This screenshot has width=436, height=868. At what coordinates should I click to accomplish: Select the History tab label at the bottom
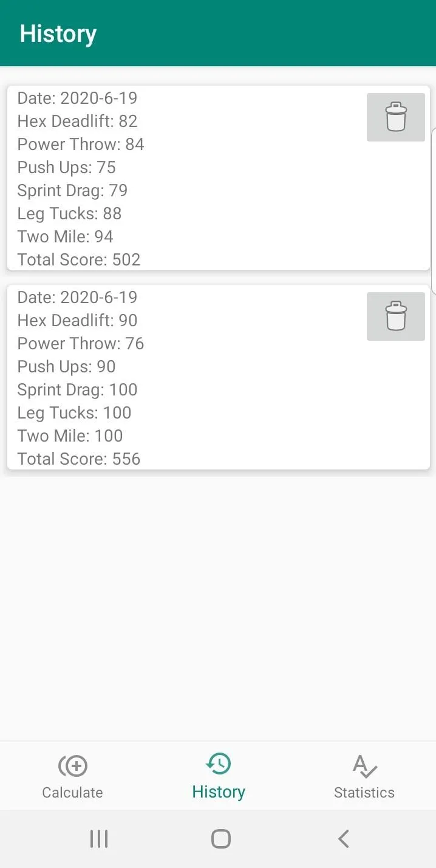coord(219,792)
